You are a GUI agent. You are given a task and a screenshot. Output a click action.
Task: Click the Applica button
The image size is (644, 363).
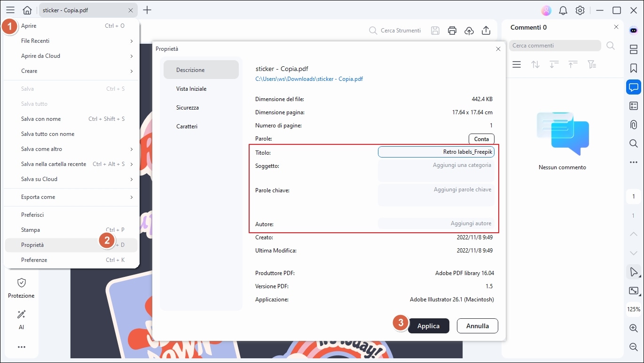(x=428, y=326)
